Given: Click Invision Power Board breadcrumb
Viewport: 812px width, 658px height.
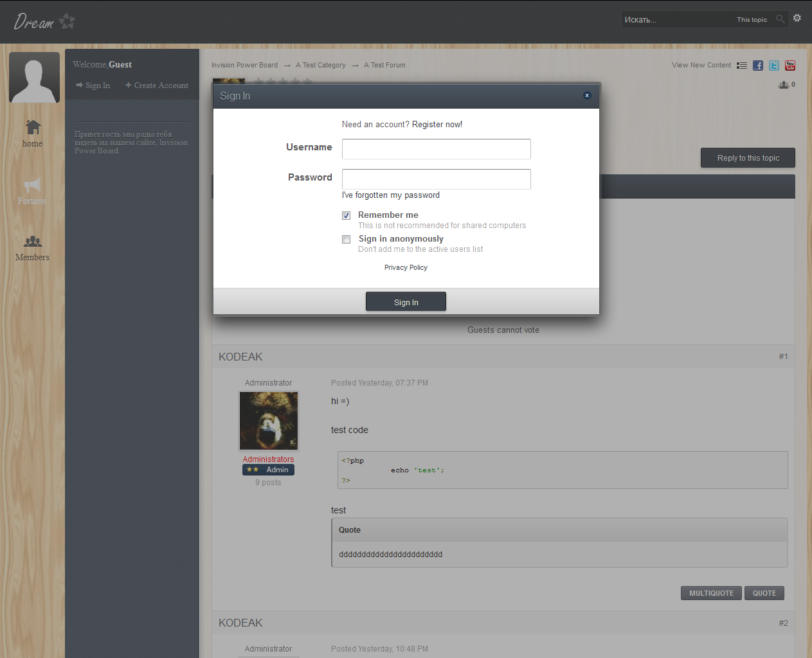Looking at the screenshot, I should pyautogui.click(x=244, y=66).
